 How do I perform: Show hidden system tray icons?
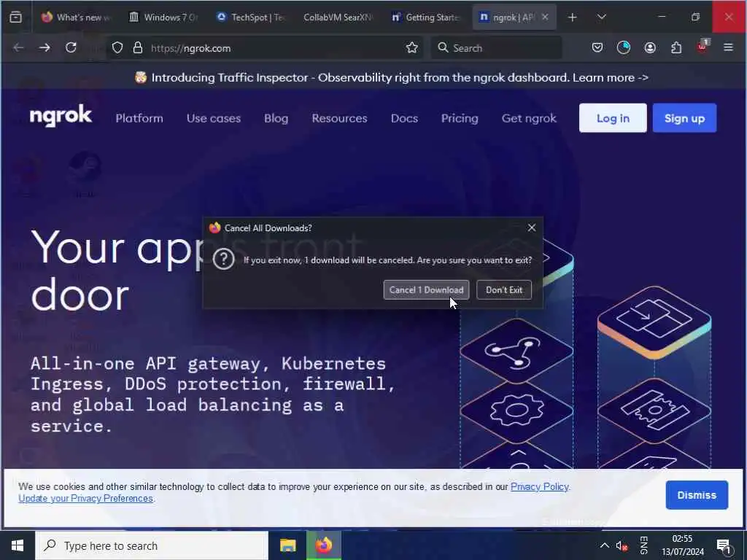[604, 545]
